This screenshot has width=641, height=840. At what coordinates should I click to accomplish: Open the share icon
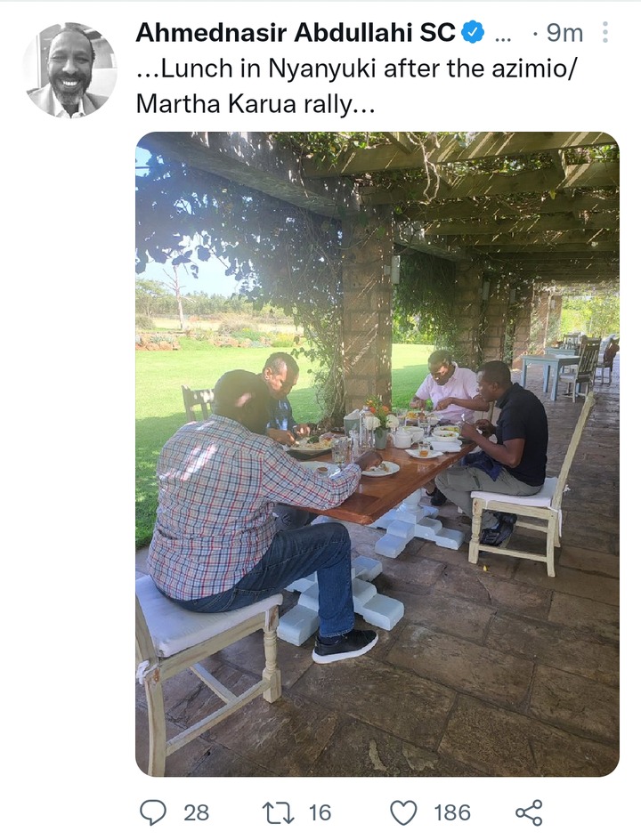(529, 812)
